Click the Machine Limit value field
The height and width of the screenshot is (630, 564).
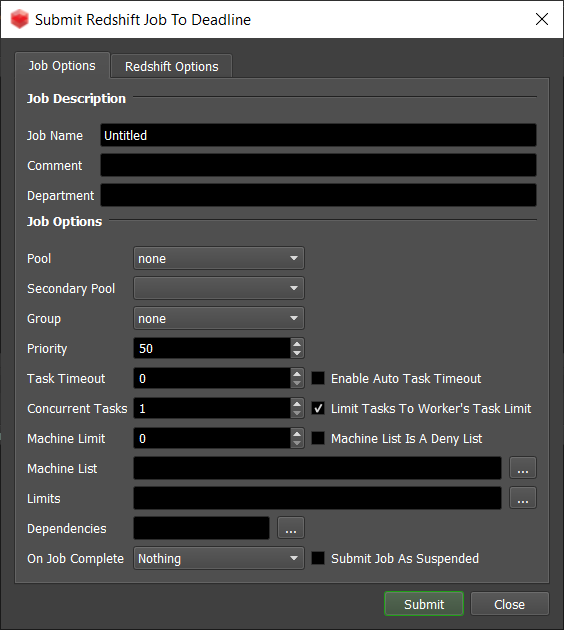click(212, 438)
